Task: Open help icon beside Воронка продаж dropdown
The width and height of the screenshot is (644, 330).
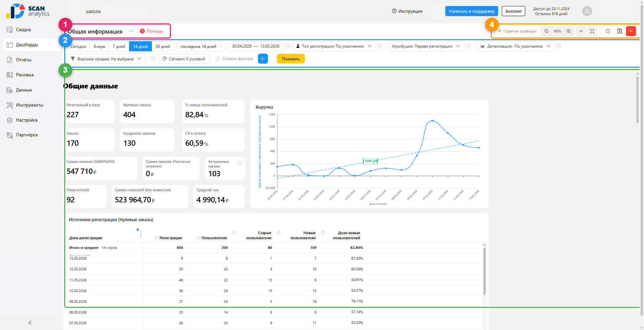Action: (x=153, y=59)
